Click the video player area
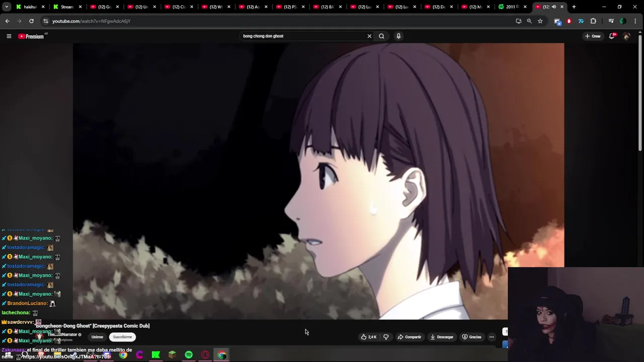This screenshot has height=362, width=644. [x=318, y=180]
